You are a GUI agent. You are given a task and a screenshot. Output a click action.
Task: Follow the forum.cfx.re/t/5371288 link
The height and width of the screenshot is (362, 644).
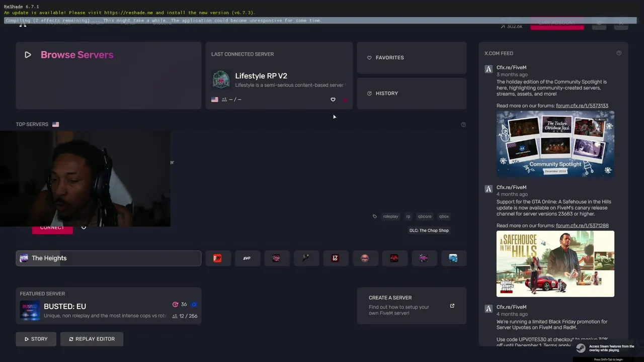pyautogui.click(x=582, y=226)
